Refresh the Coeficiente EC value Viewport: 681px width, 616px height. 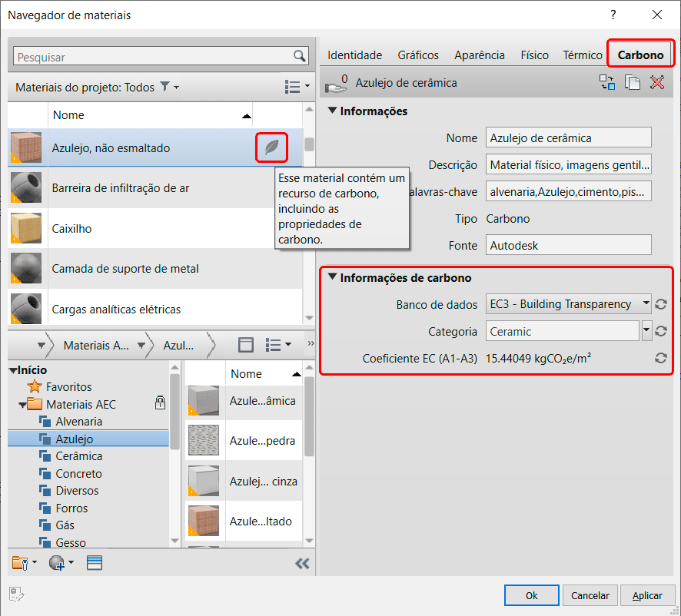(661, 356)
